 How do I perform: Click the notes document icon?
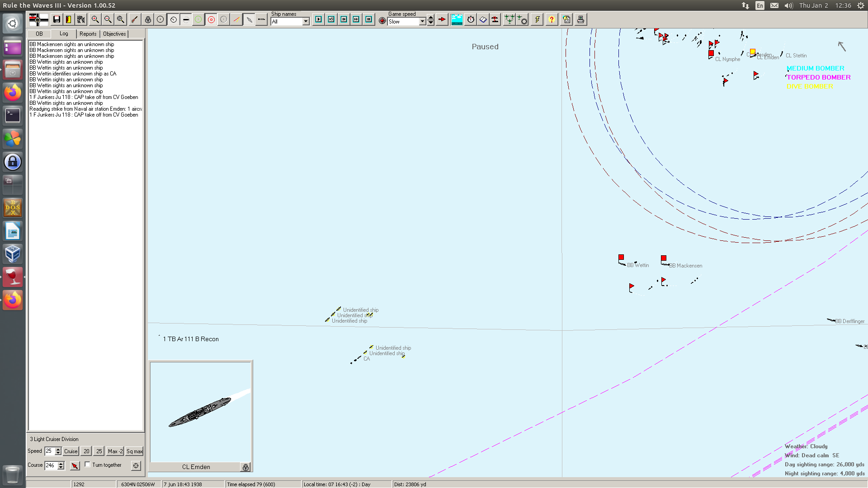[x=567, y=19]
